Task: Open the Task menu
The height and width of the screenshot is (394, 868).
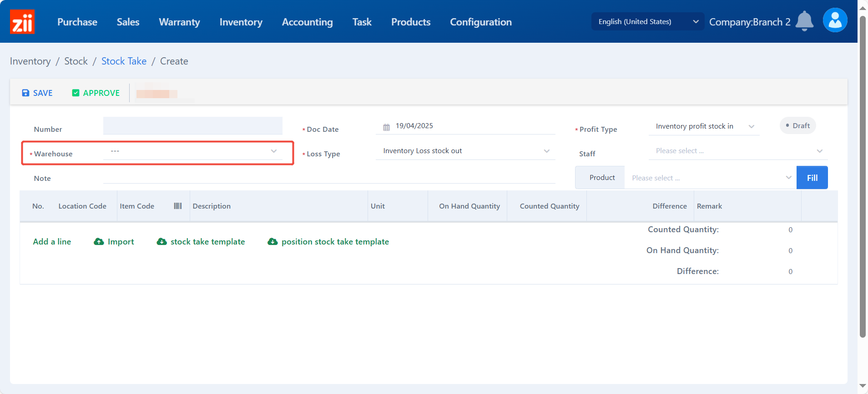Action: click(362, 22)
